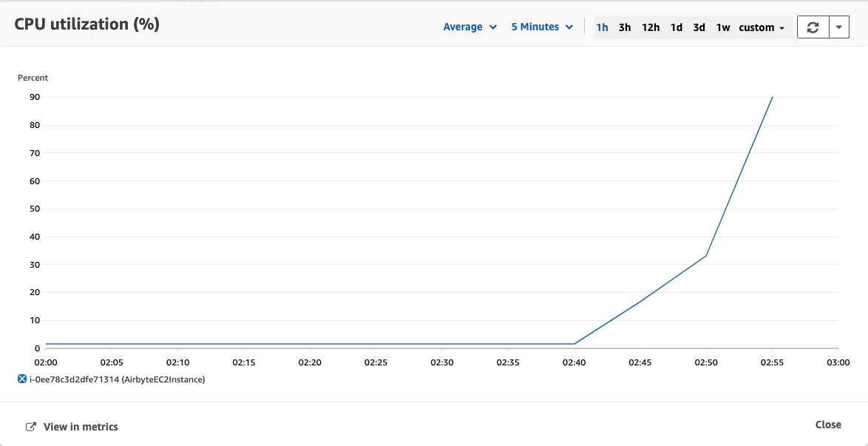
Task: Click the View in metrics link
Action: [x=81, y=427]
